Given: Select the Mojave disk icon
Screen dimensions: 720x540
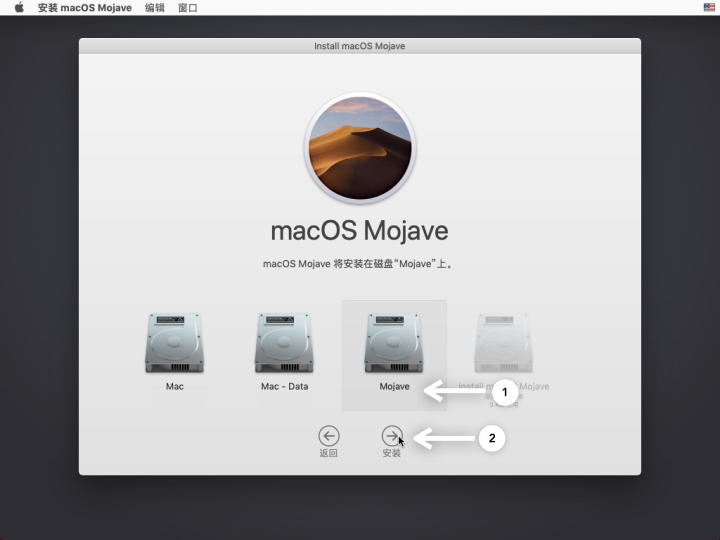Looking at the screenshot, I should 394,343.
